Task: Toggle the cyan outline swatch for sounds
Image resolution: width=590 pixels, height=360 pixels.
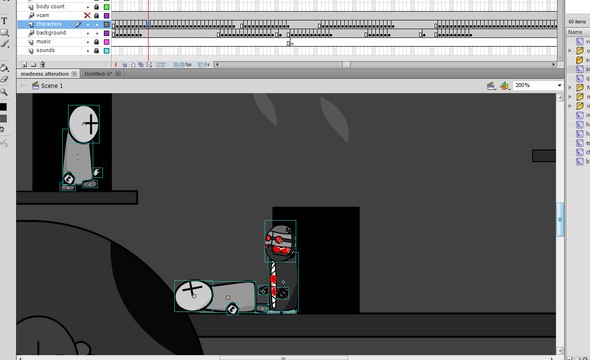Action: click(x=107, y=50)
